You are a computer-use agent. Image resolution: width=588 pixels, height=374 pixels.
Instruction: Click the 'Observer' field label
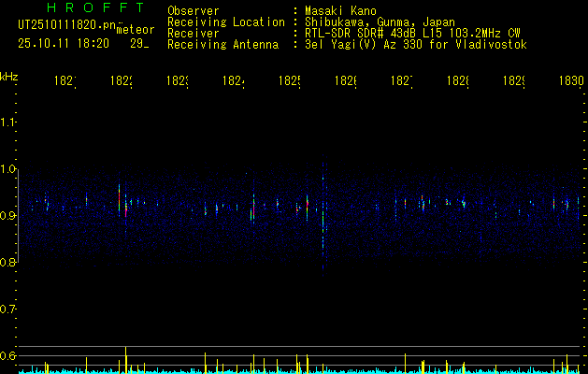coord(194,10)
